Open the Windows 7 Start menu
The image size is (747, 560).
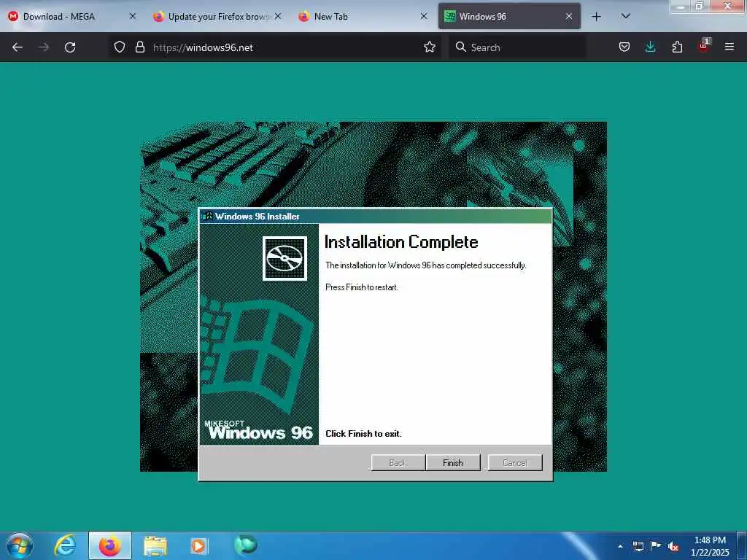pos(20,545)
